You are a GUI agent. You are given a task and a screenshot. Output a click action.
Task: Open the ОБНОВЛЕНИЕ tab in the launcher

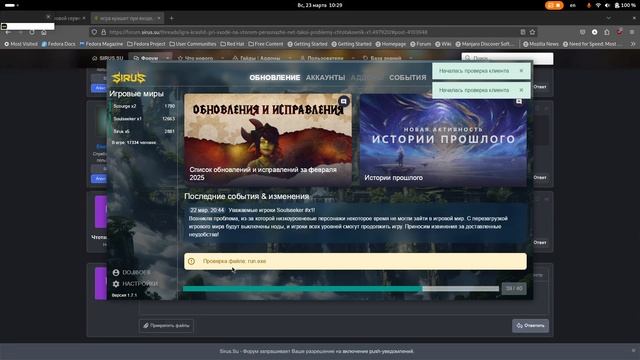275,78
